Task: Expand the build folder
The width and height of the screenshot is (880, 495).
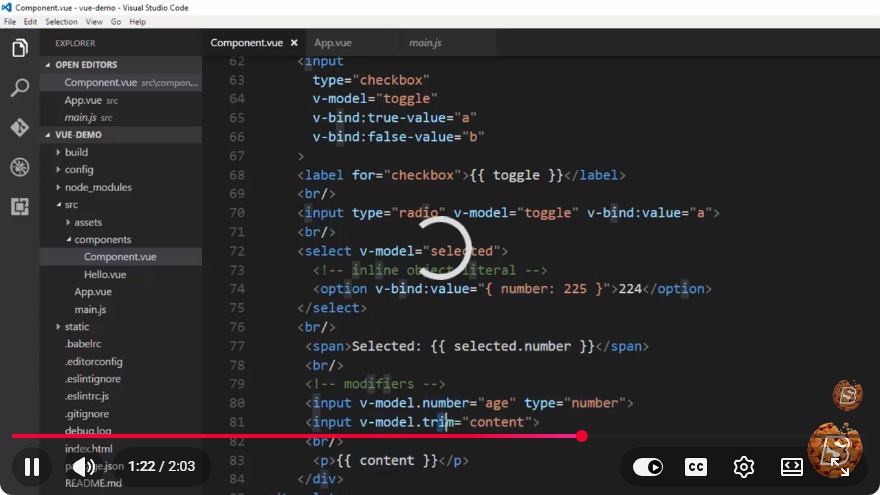Action: point(76,152)
